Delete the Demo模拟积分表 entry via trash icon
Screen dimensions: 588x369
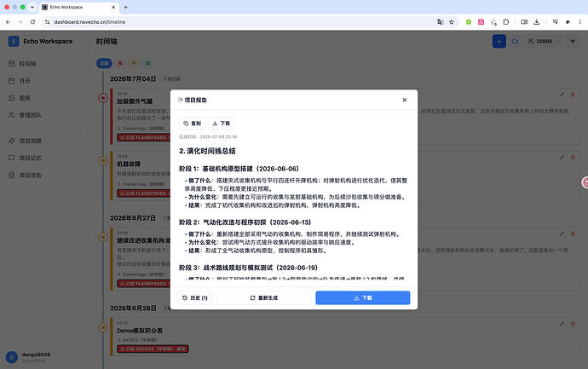pyautogui.click(x=573, y=324)
